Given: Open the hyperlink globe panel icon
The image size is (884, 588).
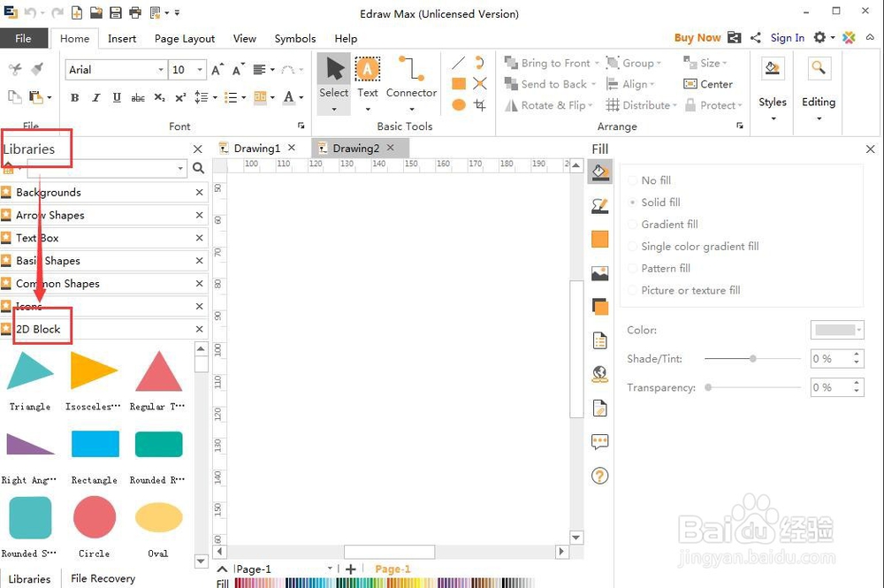Looking at the screenshot, I should point(600,374).
